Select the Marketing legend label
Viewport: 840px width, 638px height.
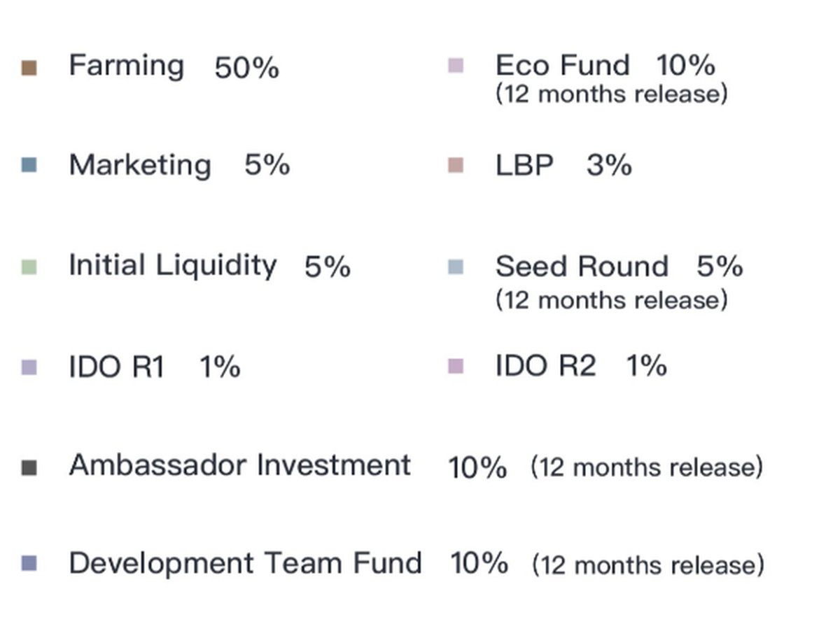[139, 166]
